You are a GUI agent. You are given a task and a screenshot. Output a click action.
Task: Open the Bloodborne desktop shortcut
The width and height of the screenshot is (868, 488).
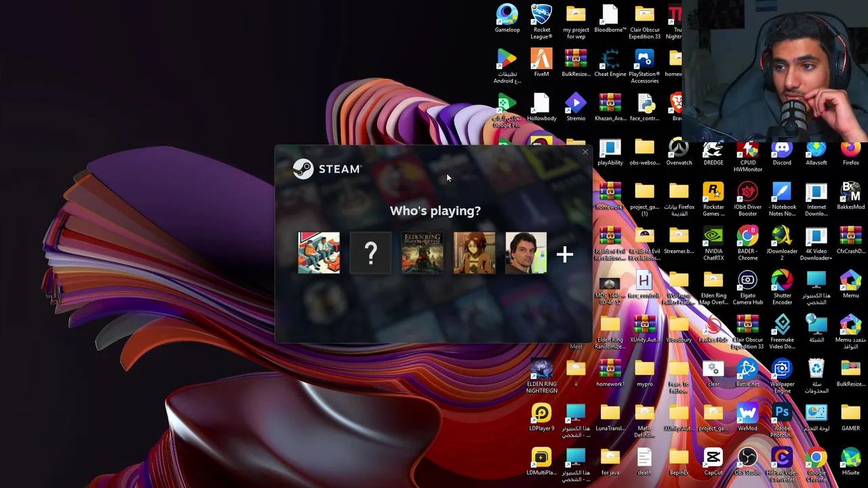[x=610, y=19]
